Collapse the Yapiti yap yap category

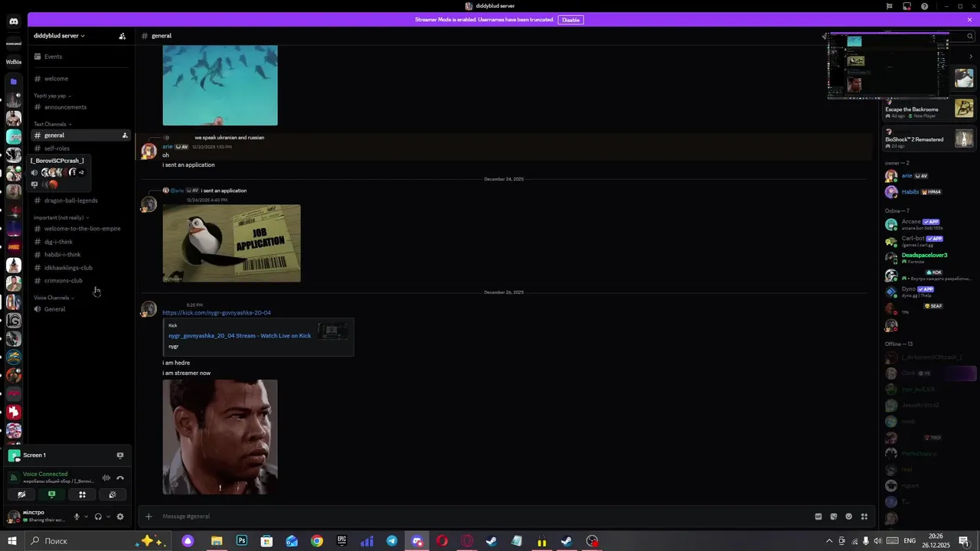pyautogui.click(x=52, y=96)
